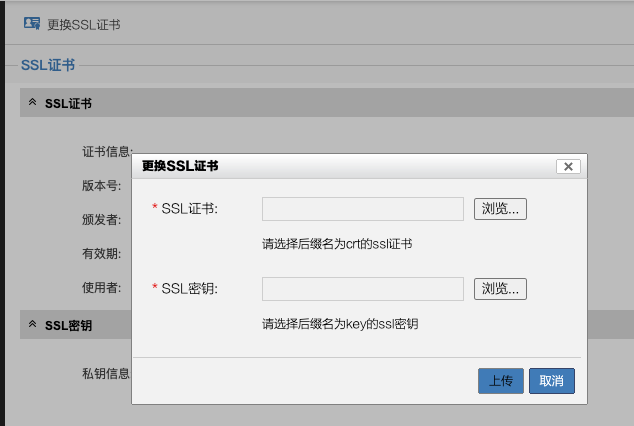This screenshot has width=634, height=426.
Task: Click the 更换SSL证书 page title text
Action: 84,24
